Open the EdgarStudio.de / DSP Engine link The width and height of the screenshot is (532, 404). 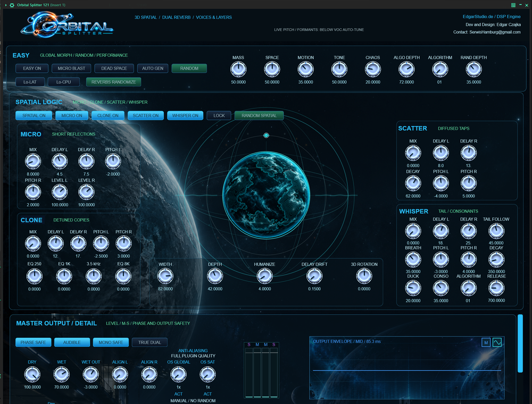click(x=492, y=16)
